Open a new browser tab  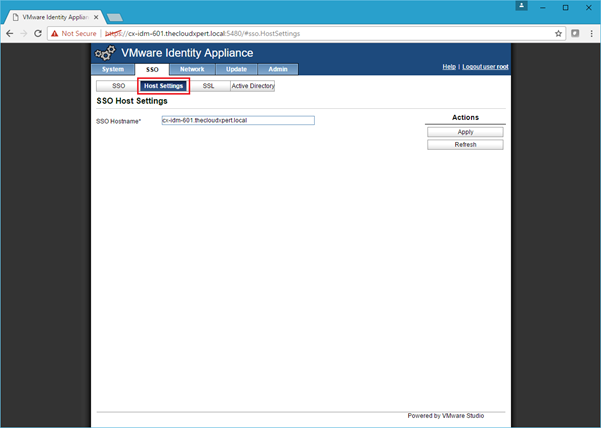[x=114, y=17]
